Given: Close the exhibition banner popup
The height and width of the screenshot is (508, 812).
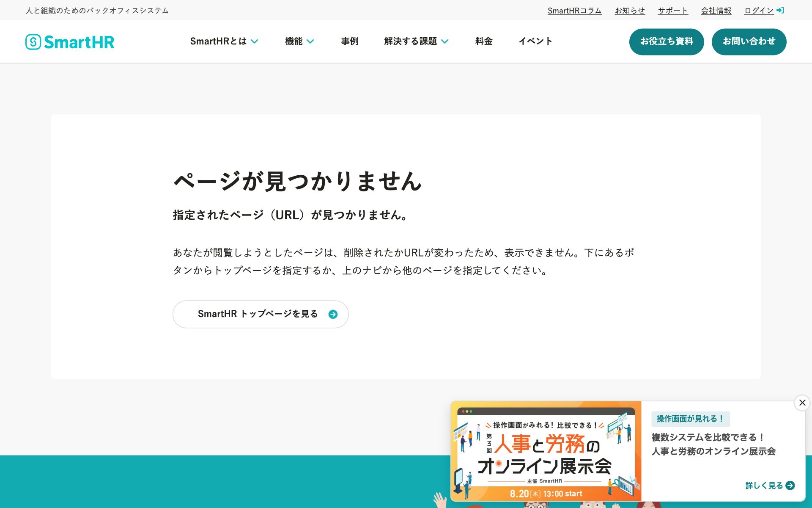Looking at the screenshot, I should (x=802, y=403).
